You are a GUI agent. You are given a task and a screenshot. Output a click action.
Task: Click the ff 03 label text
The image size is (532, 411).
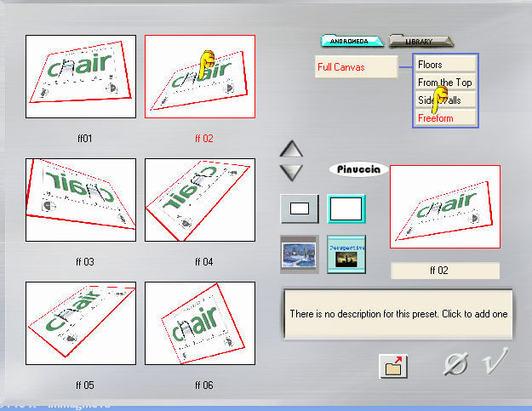tap(85, 262)
